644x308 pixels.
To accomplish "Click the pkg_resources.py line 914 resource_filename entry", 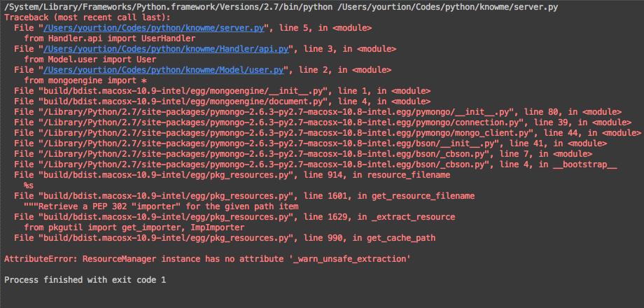I will click(232, 175).
